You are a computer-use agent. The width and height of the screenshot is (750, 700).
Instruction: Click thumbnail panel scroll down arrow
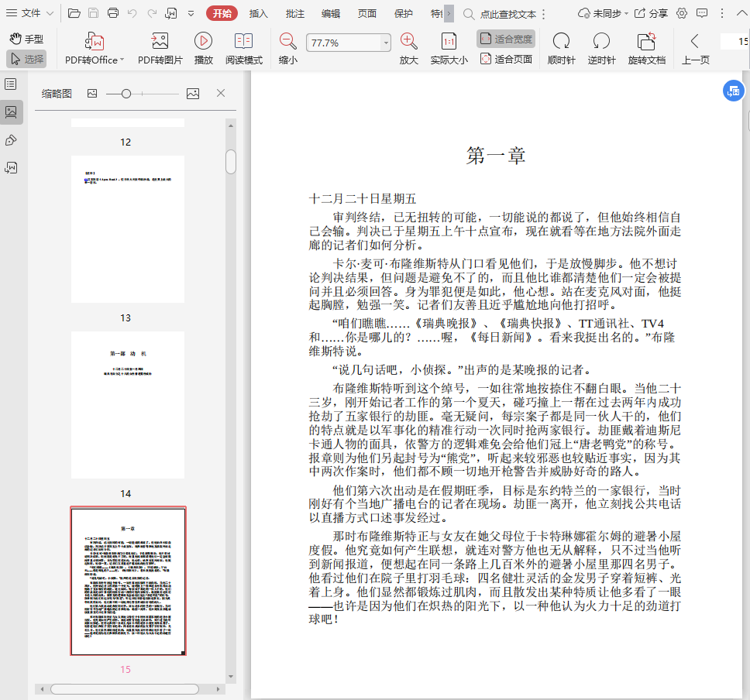click(x=231, y=677)
